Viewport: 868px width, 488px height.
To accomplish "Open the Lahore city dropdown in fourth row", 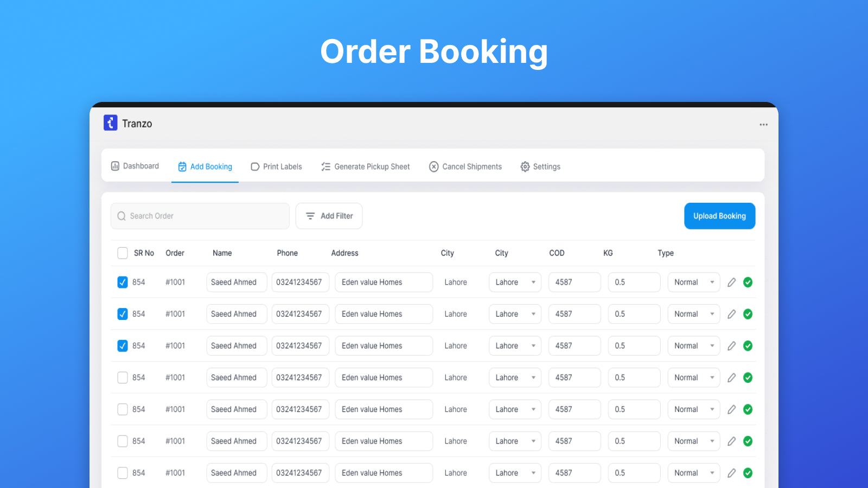I will 515,377.
